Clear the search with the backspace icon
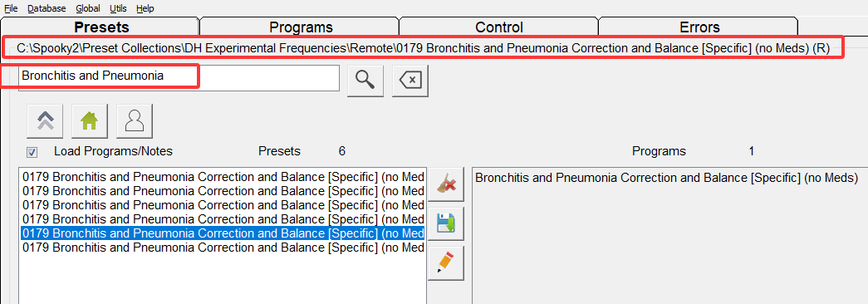Viewport: 868px width, 304px height. click(410, 81)
